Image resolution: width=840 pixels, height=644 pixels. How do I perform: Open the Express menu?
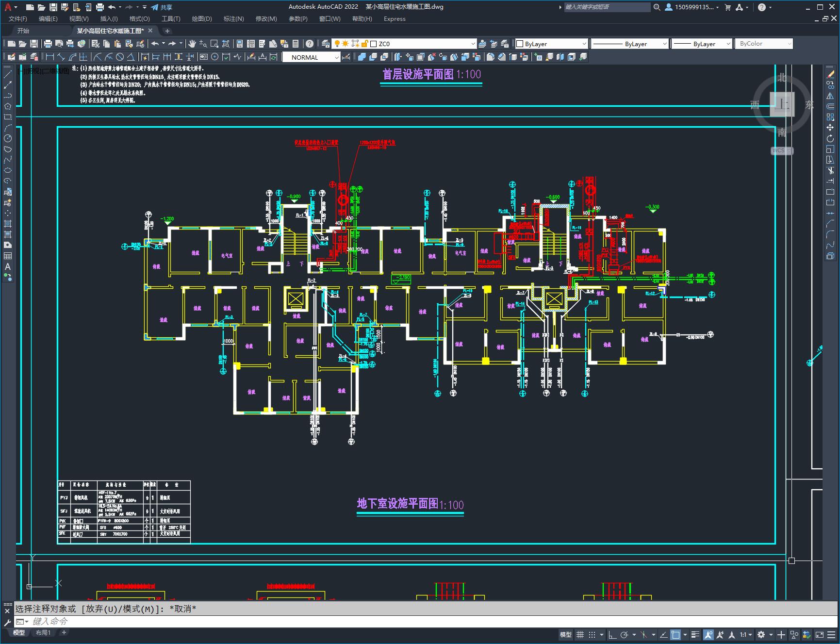[x=395, y=19]
